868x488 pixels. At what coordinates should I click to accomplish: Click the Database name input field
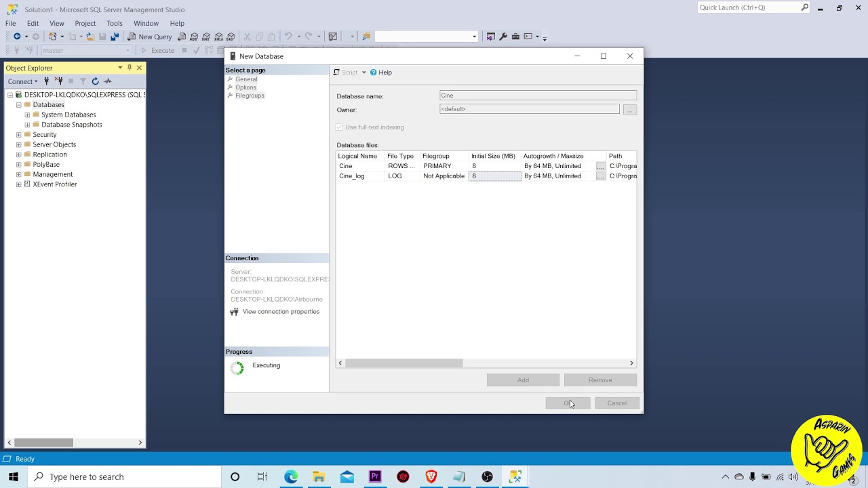(538, 96)
